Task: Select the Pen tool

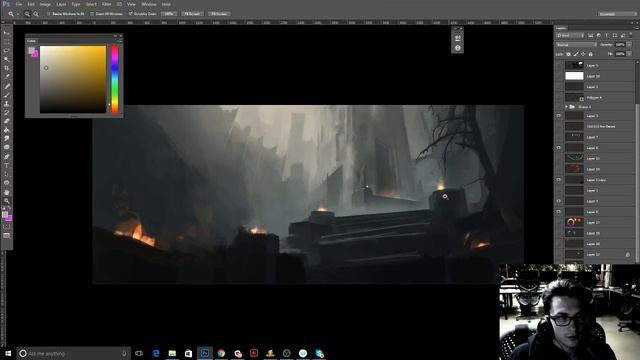Action: pyautogui.click(x=6, y=157)
